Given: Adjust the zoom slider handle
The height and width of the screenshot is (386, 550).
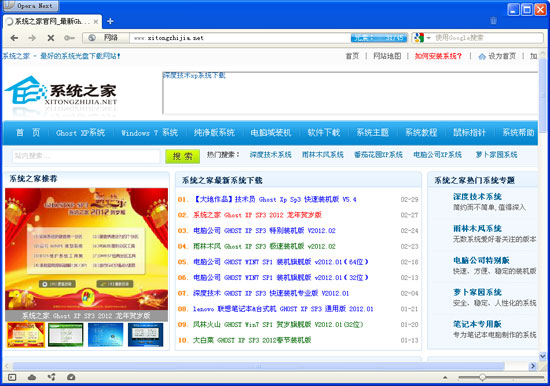Looking at the screenshot, I should 482,377.
